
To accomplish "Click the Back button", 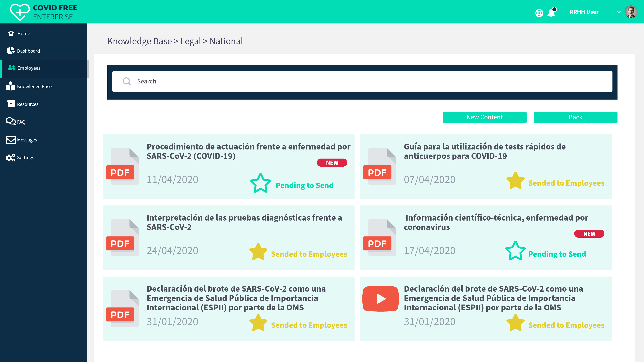I will click(575, 117).
